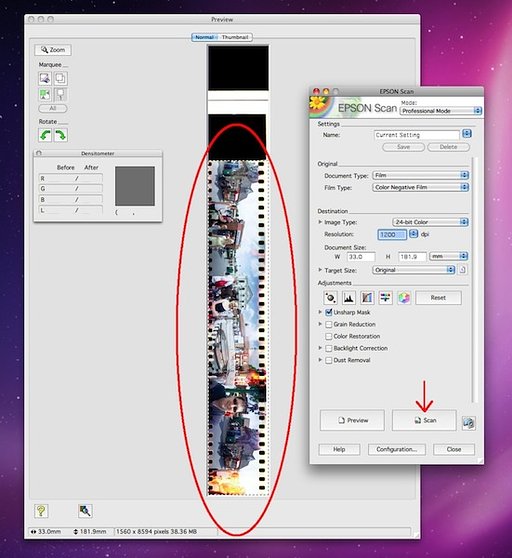
Task: Enable the Color Restoration checkbox
Action: pyautogui.click(x=329, y=336)
